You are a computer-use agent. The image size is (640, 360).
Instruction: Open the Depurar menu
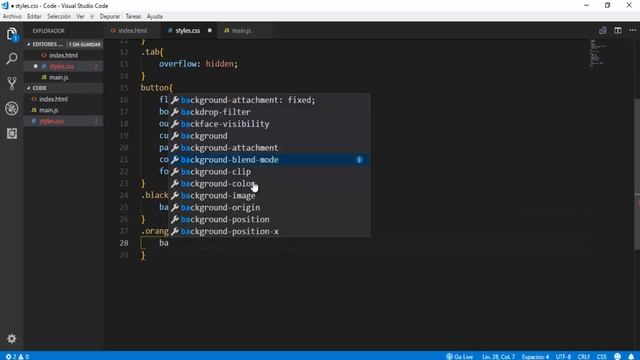[x=110, y=16]
